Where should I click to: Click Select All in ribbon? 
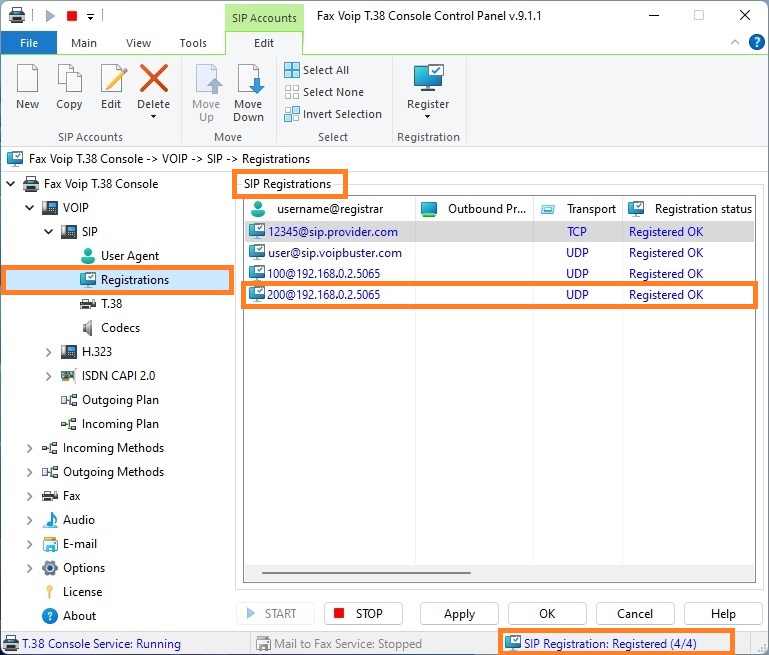click(317, 70)
